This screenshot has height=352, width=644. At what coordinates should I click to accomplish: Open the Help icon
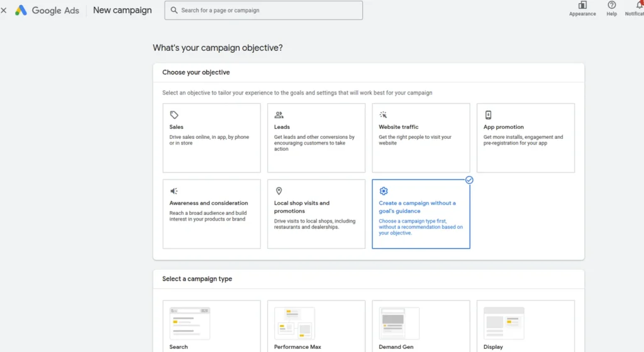(611, 6)
